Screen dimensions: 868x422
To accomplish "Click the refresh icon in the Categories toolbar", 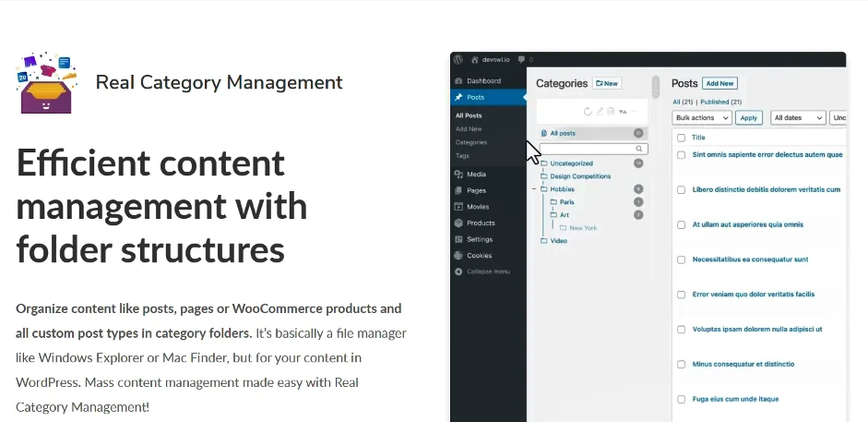I will click(x=588, y=112).
